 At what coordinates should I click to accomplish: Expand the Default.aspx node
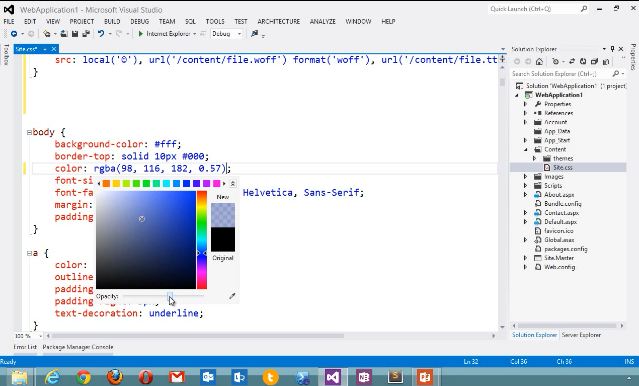(x=526, y=222)
